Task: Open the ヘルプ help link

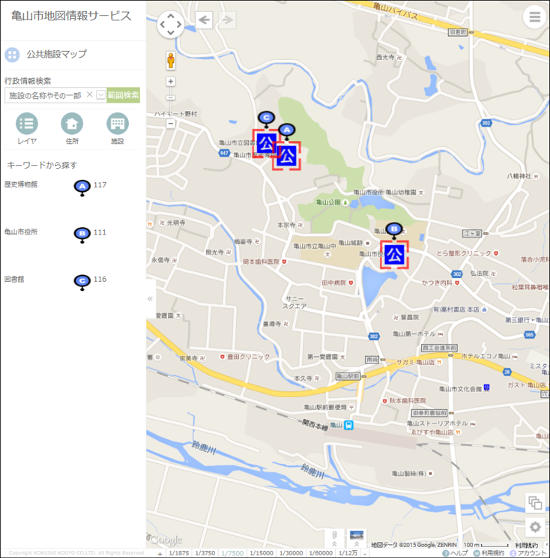Action: (455, 553)
